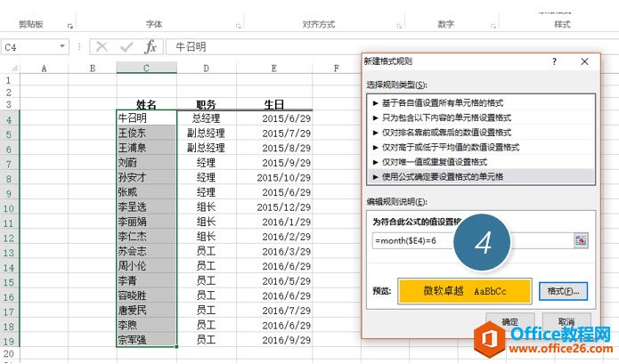
Task: Select column header E
Action: click(x=274, y=69)
